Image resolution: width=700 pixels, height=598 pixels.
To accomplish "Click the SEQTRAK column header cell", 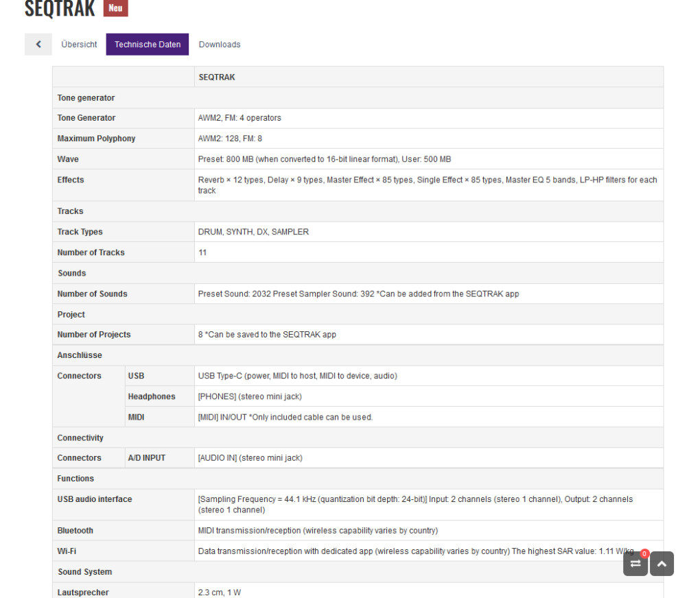I will point(428,77).
